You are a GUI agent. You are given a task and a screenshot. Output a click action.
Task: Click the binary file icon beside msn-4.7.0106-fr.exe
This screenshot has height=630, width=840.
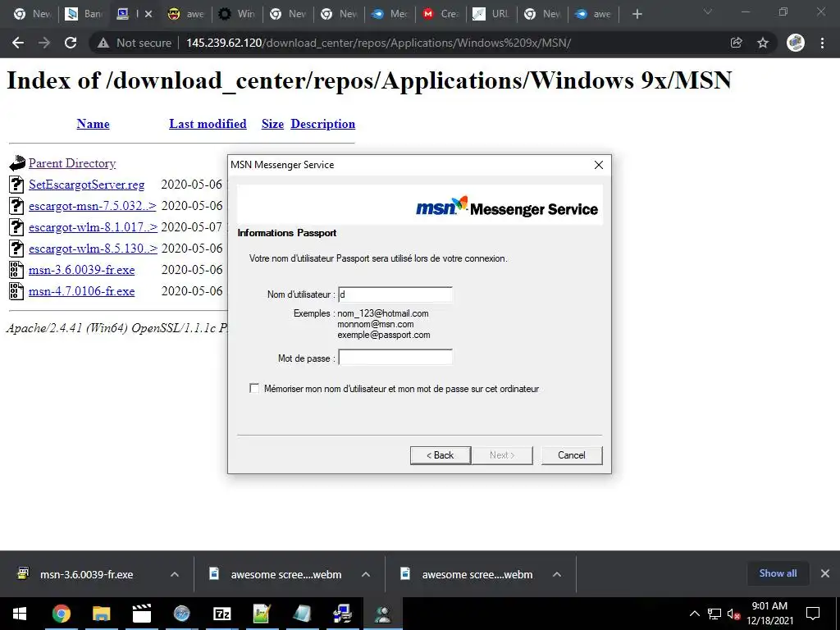point(16,291)
